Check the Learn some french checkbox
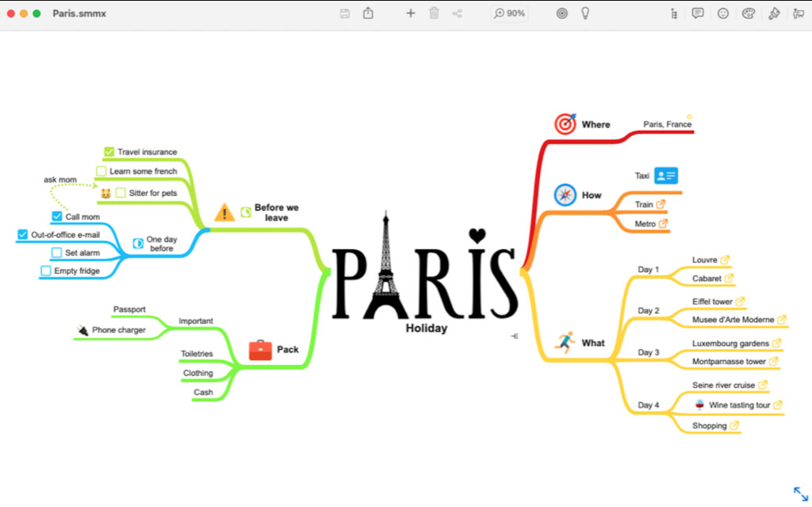Image resolution: width=812 pixels, height=507 pixels. click(x=101, y=171)
